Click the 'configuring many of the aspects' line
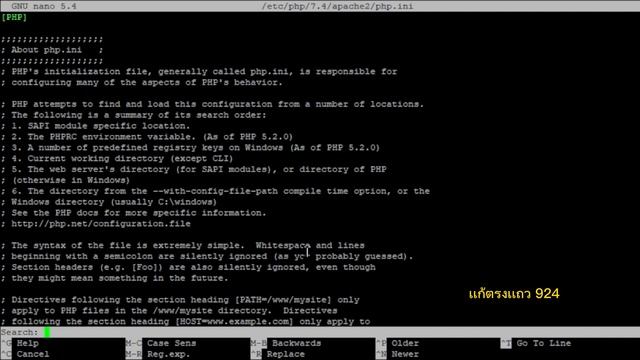Image resolution: width=640 pixels, height=360 pixels. [x=142, y=82]
